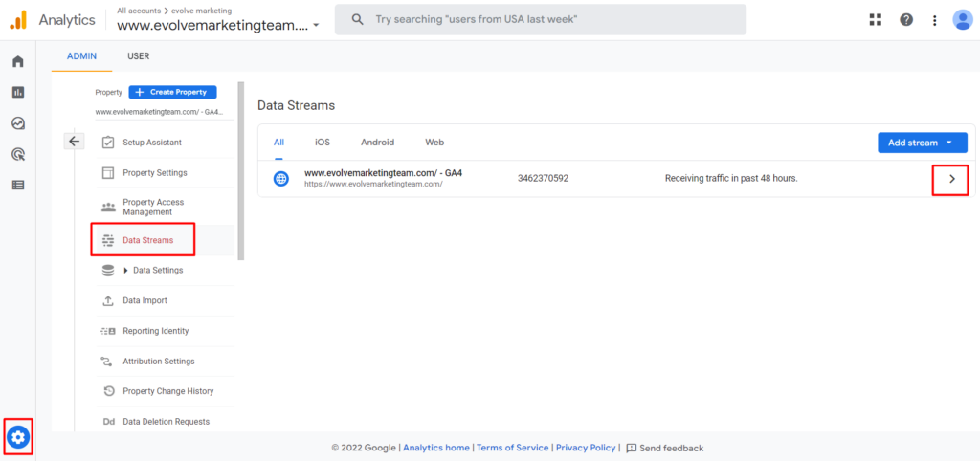
Task: Open the property selector dropdown arrow
Action: [316, 26]
